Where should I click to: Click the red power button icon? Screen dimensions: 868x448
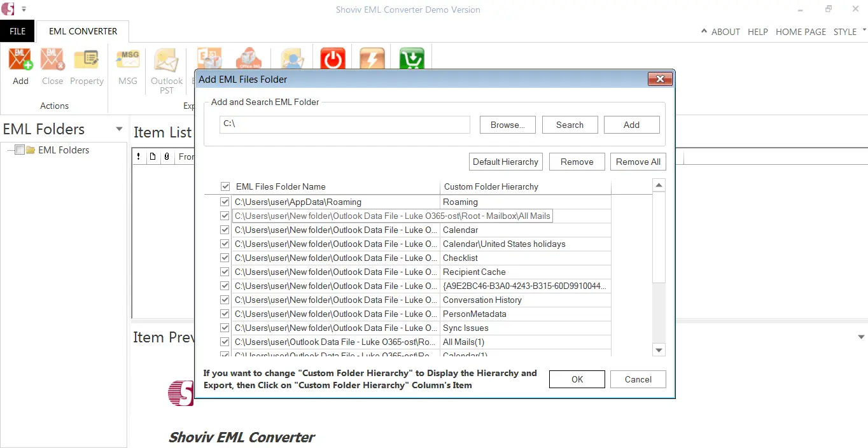332,58
